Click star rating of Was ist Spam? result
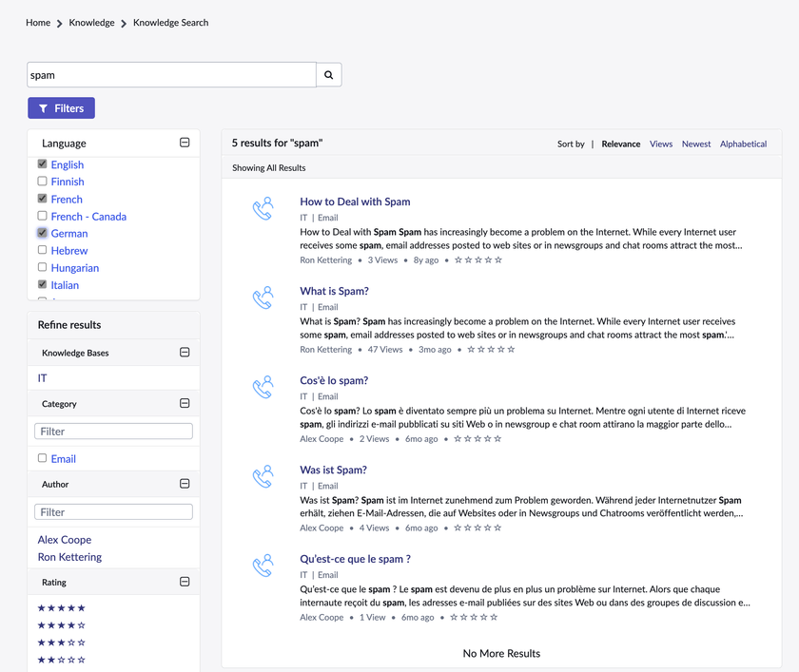799x672 pixels. point(477,528)
